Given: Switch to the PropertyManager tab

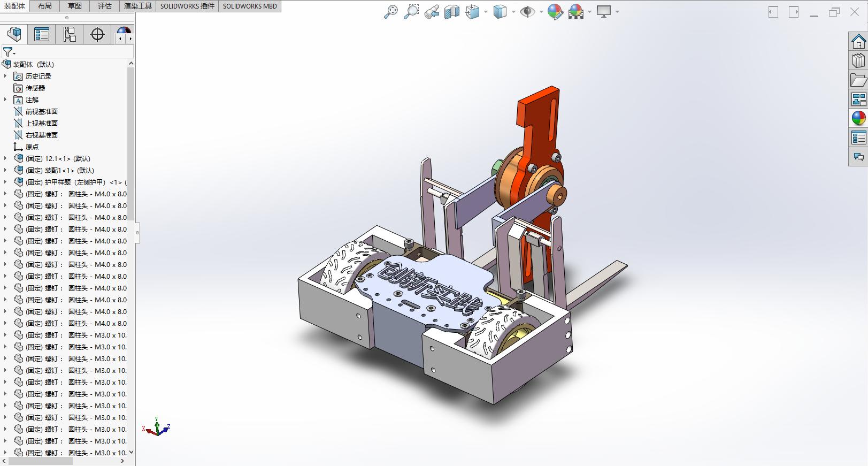Looking at the screenshot, I should coord(42,34).
